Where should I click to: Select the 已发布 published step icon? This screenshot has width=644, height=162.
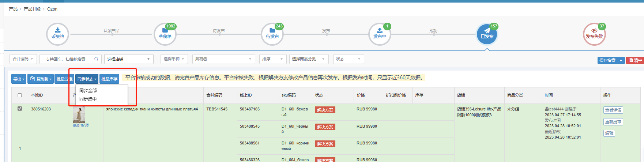click(487, 34)
